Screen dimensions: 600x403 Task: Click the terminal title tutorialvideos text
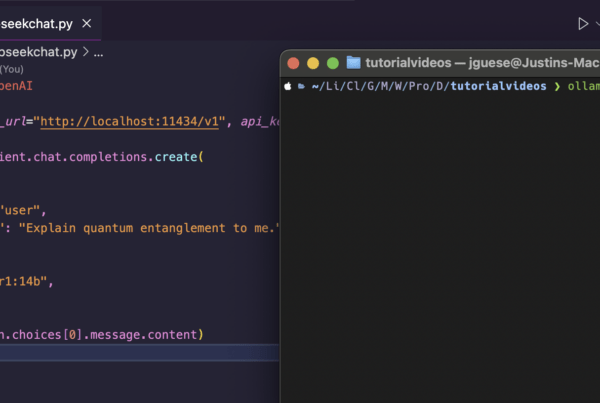(x=408, y=63)
